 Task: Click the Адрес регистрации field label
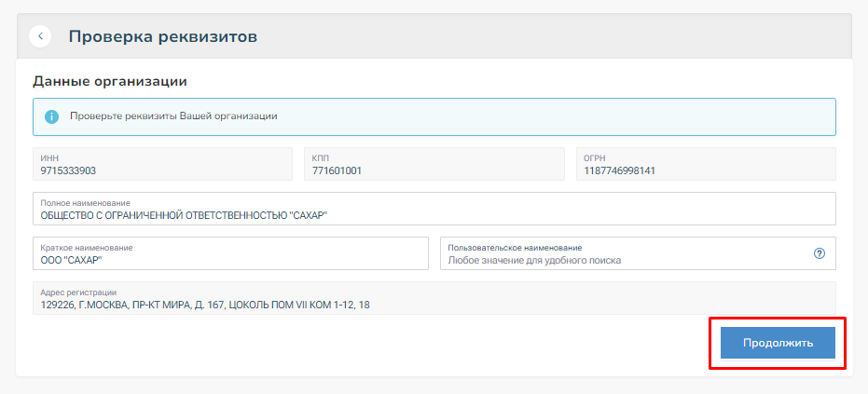click(x=78, y=292)
